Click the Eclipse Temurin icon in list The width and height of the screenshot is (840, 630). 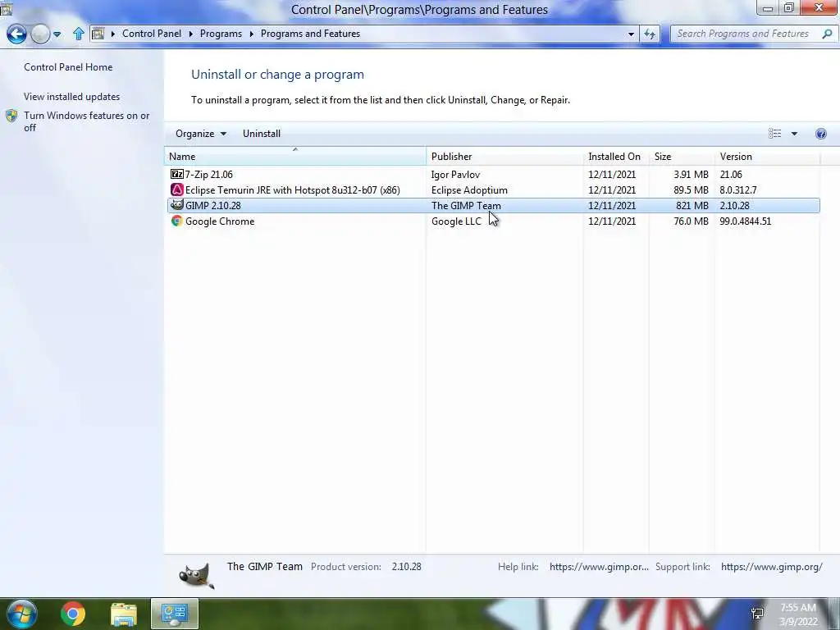pyautogui.click(x=177, y=189)
